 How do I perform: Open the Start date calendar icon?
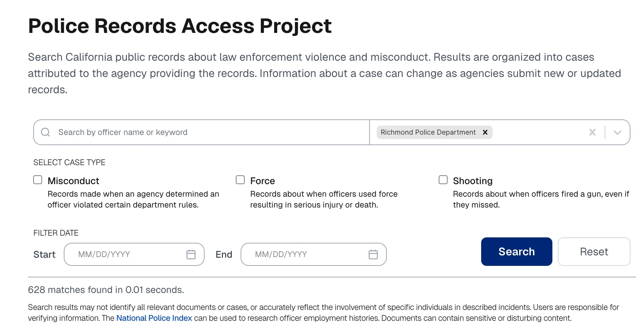click(191, 254)
